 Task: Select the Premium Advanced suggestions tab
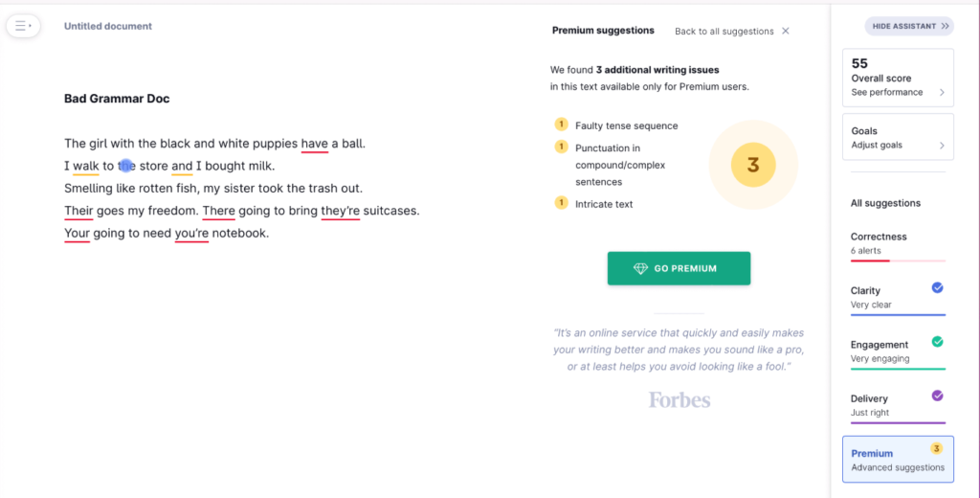tap(898, 459)
